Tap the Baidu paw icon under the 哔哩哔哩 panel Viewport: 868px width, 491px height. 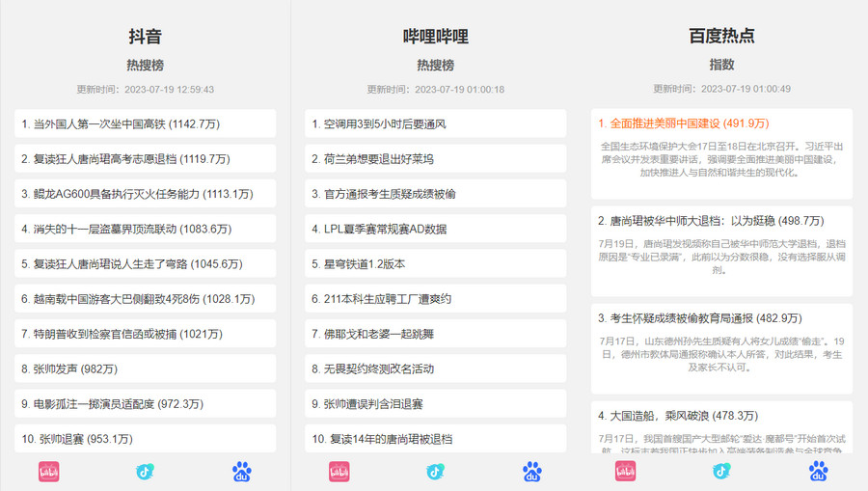tap(532, 472)
